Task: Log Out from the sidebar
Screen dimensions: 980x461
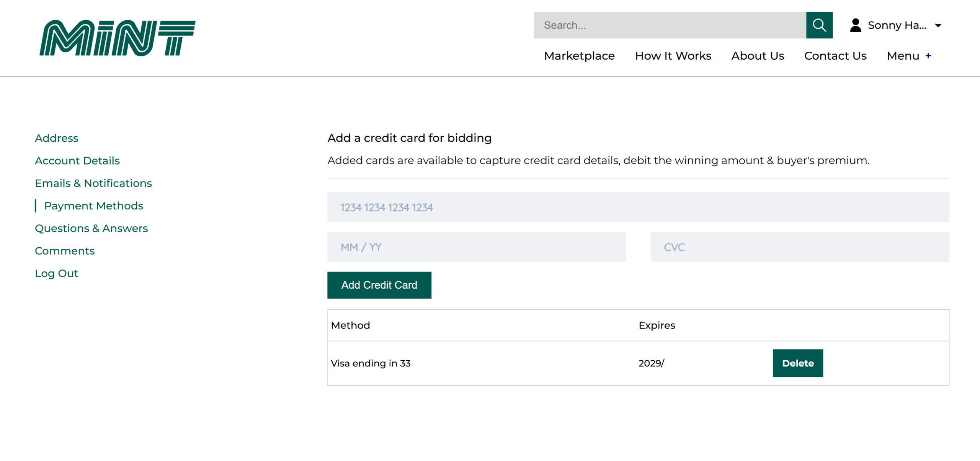Action: [x=57, y=273]
